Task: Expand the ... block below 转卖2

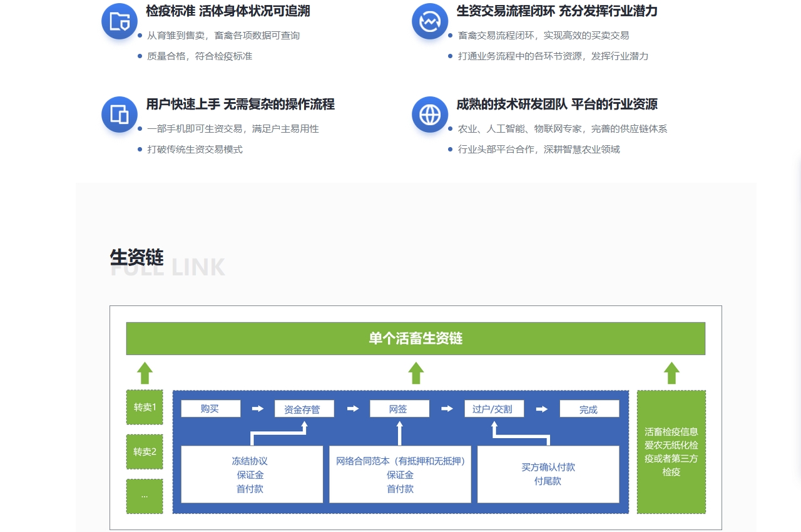Action: click(x=145, y=496)
